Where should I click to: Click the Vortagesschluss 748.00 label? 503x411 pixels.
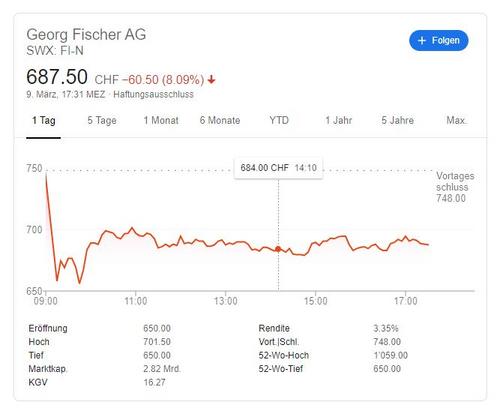pyautogui.click(x=455, y=187)
